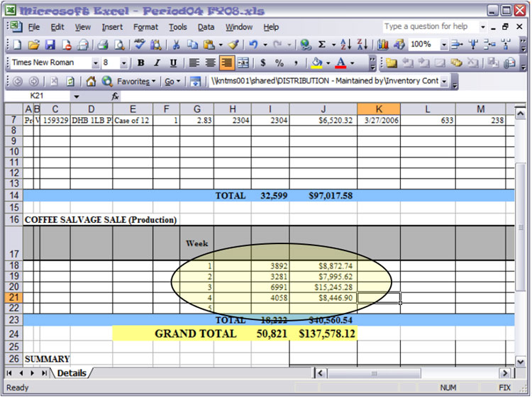Open the 100% zoom dropdown
The height and width of the screenshot is (398, 532).
point(443,45)
